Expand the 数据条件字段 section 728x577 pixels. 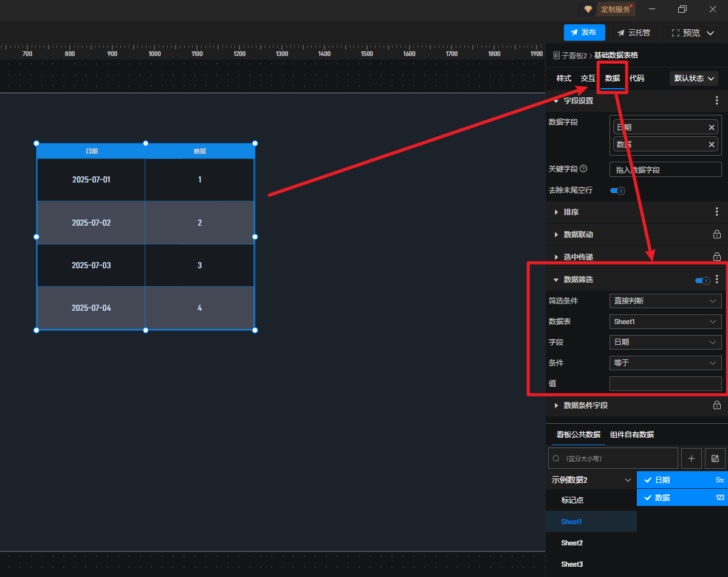pos(585,406)
